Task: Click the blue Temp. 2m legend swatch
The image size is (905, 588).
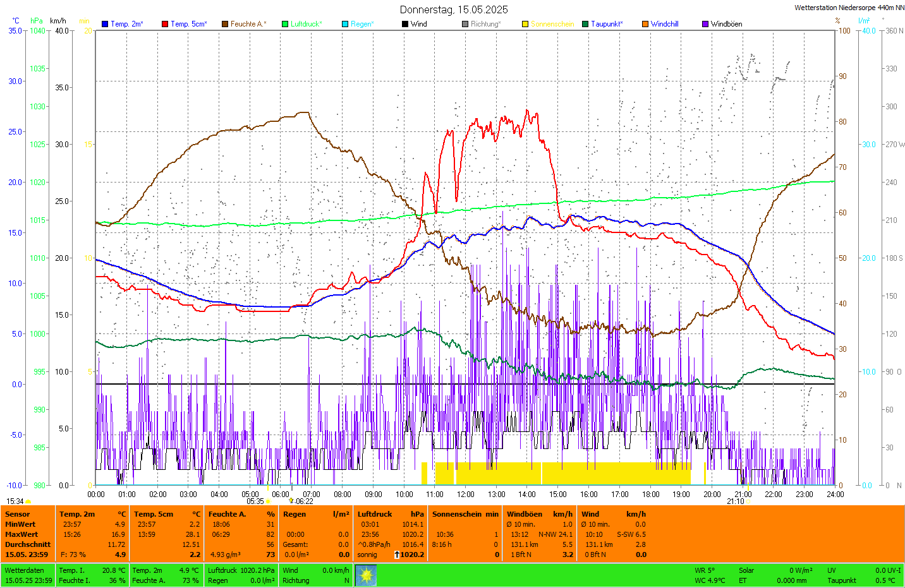Action: [x=105, y=24]
